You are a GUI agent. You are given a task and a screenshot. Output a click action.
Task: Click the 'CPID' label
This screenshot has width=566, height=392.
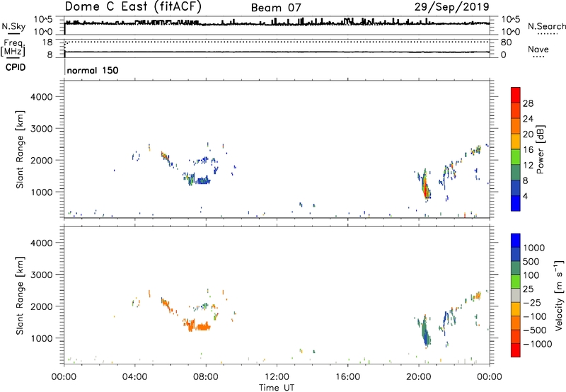16,67
